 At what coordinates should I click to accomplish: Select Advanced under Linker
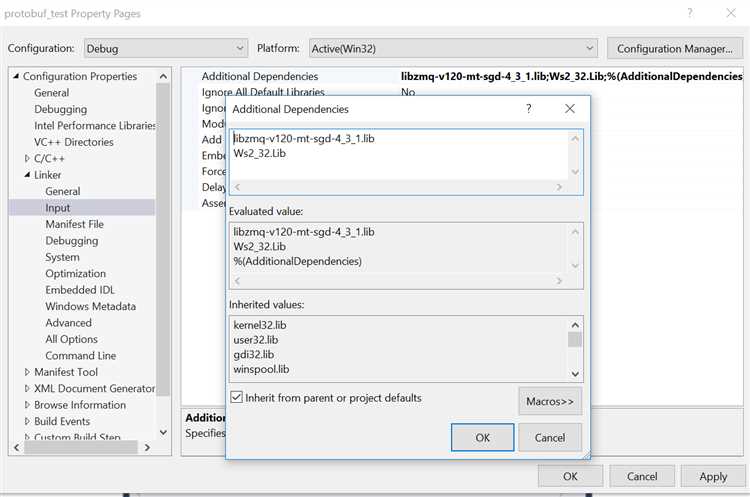68,323
